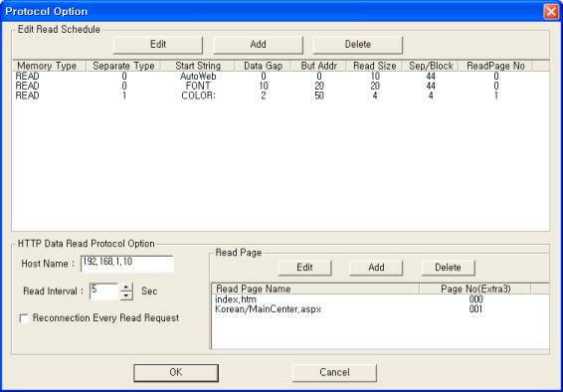Click Edit button in Edit Read Schedule
563x392 pixels.
click(x=157, y=45)
